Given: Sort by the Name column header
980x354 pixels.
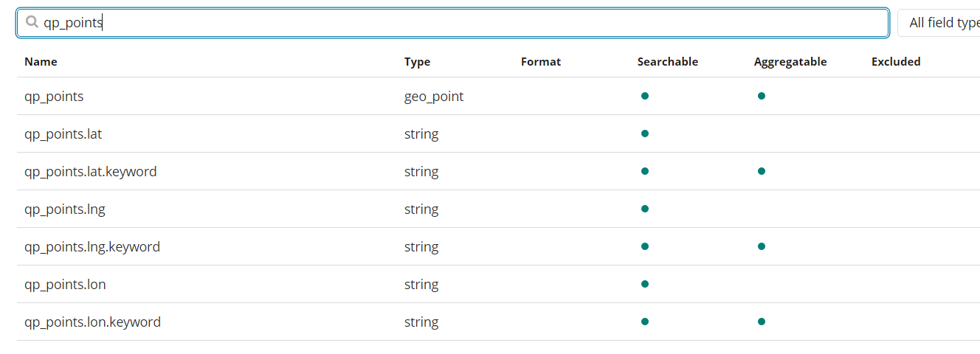Looking at the screenshot, I should (41, 62).
